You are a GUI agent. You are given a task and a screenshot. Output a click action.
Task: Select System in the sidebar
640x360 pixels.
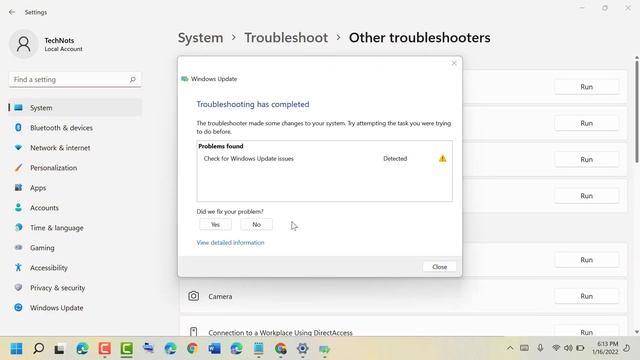coord(75,108)
